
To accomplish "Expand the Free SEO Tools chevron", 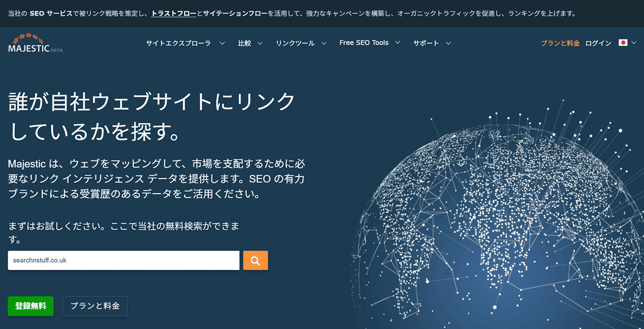I will [x=397, y=43].
